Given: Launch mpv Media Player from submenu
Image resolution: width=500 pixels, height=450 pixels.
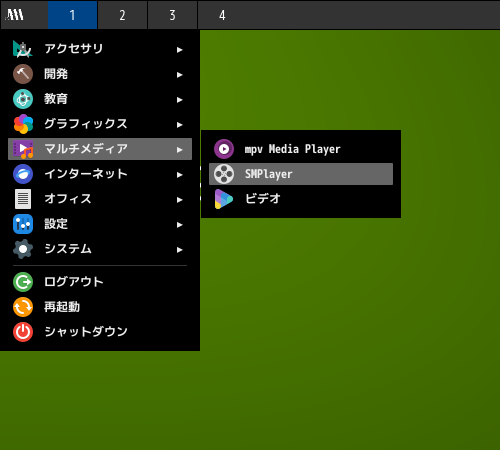Looking at the screenshot, I should click(x=301, y=149).
